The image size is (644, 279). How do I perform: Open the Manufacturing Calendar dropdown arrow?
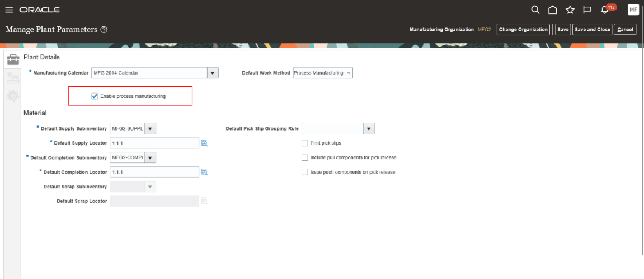click(213, 73)
